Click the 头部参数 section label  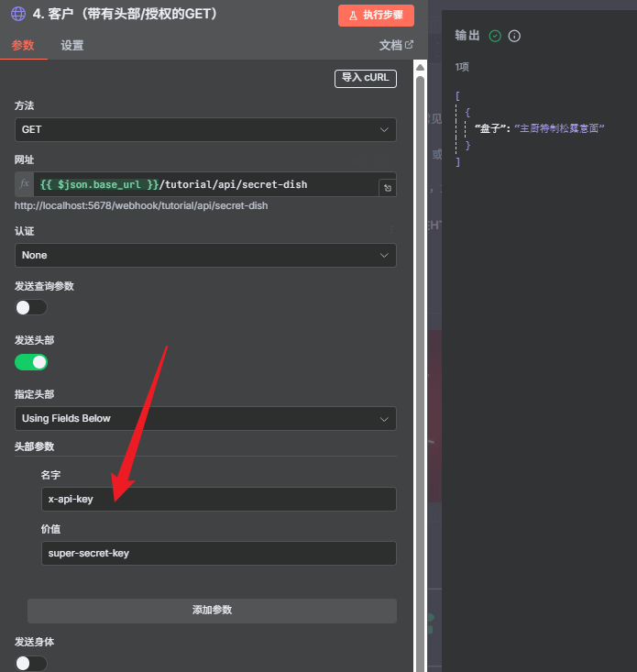click(x=34, y=446)
